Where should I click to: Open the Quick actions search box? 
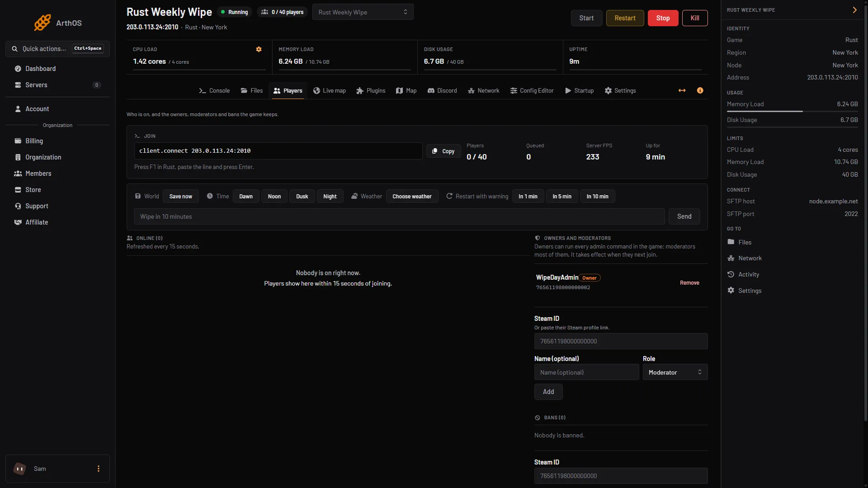point(57,49)
